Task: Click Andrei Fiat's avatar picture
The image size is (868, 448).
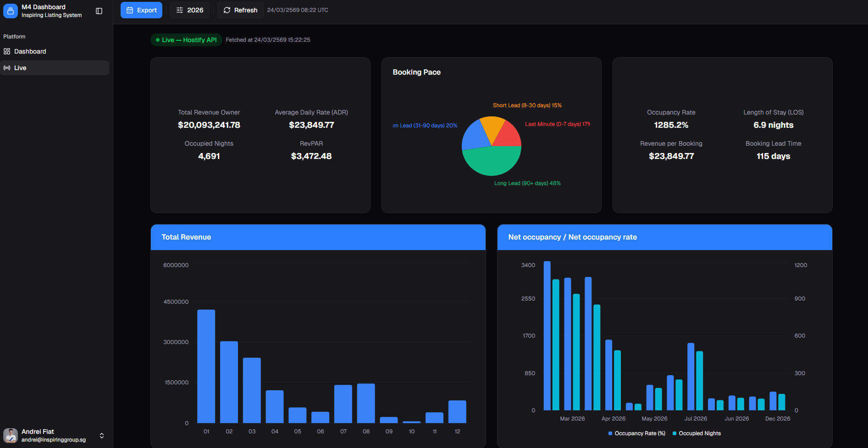Action: tap(11, 436)
